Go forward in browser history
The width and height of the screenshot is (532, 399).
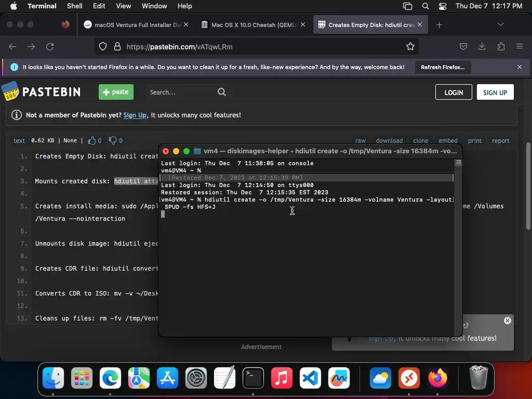31,46
